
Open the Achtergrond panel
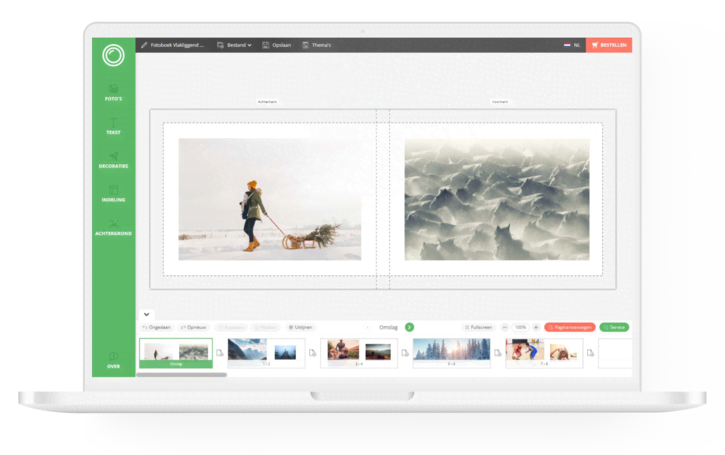pos(113,227)
